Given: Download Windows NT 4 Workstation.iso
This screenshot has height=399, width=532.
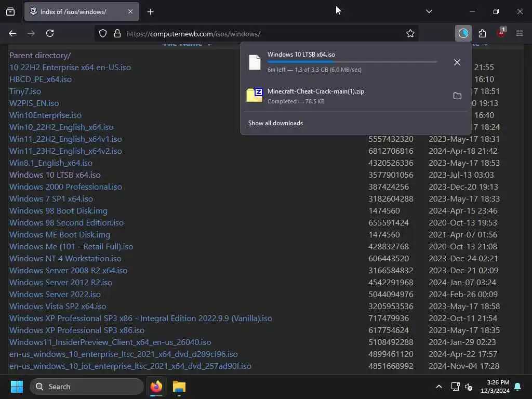Looking at the screenshot, I should tap(65, 259).
